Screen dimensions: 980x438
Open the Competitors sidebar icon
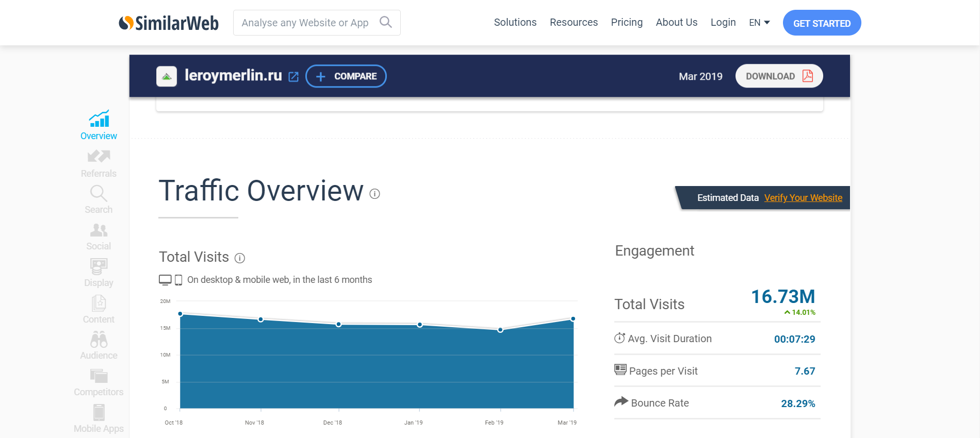(99, 376)
